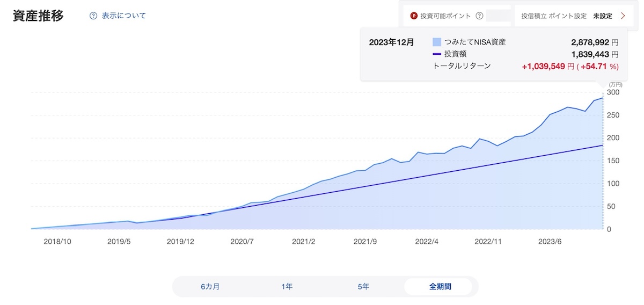Viewport: 644px width, 305px height.
Task: Click the 300 y-axis value
Action: (614, 92)
